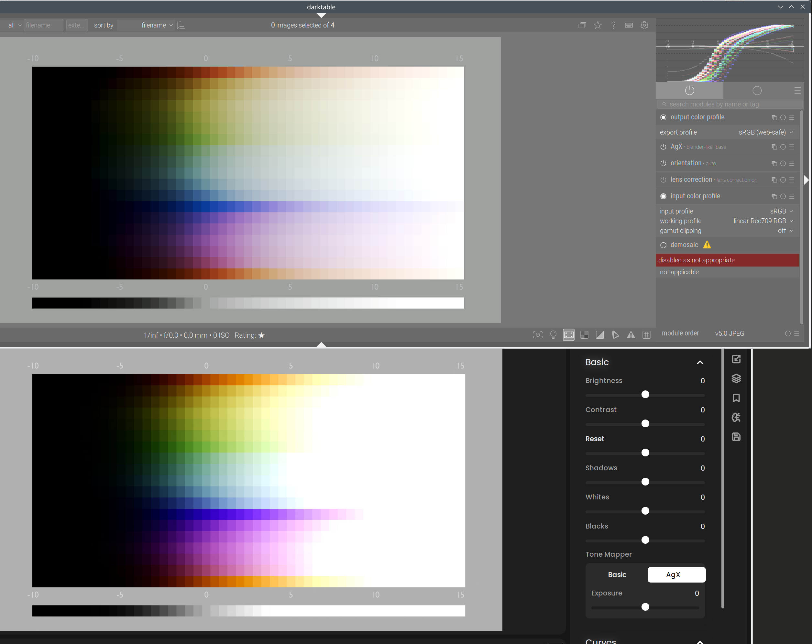The width and height of the screenshot is (812, 644).
Task: Open keyboard shortcuts icon
Action: pyautogui.click(x=629, y=25)
